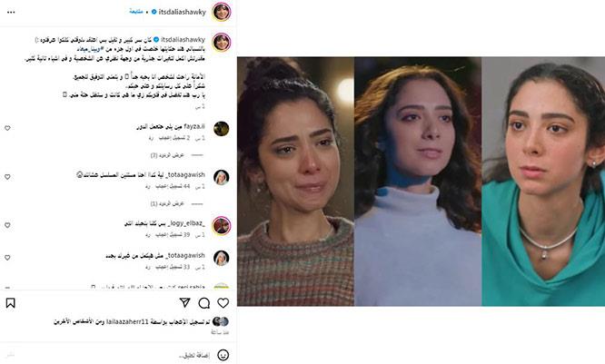Click the blue follow link beside username
The image size is (605, 364).
click(136, 12)
